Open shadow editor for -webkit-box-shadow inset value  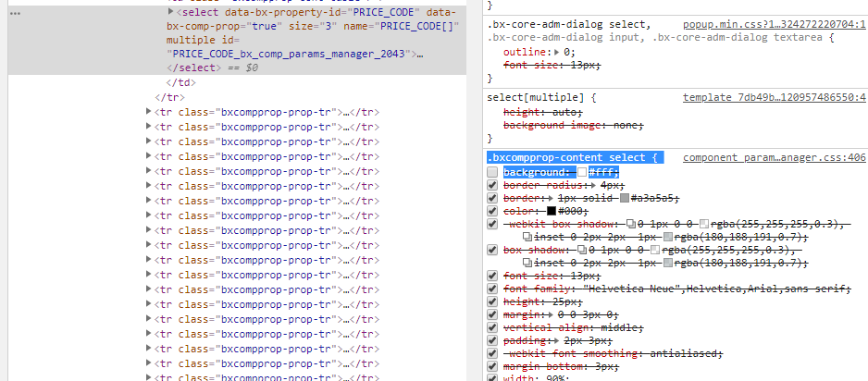527,237
